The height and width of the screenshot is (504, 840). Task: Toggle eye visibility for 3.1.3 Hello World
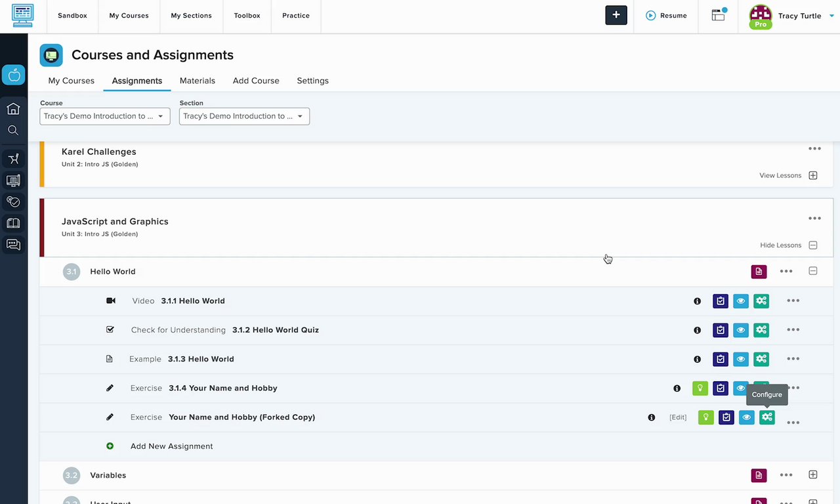click(x=741, y=359)
